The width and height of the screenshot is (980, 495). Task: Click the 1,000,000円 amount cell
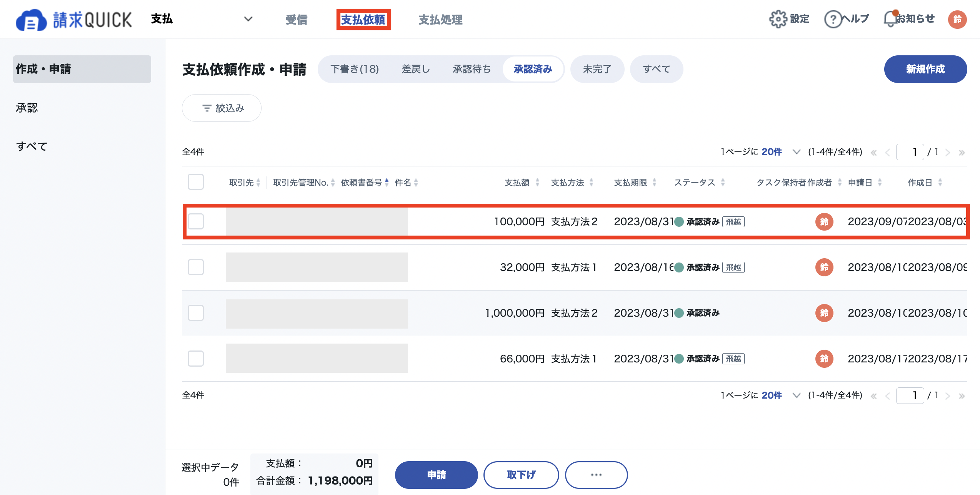[x=515, y=313]
